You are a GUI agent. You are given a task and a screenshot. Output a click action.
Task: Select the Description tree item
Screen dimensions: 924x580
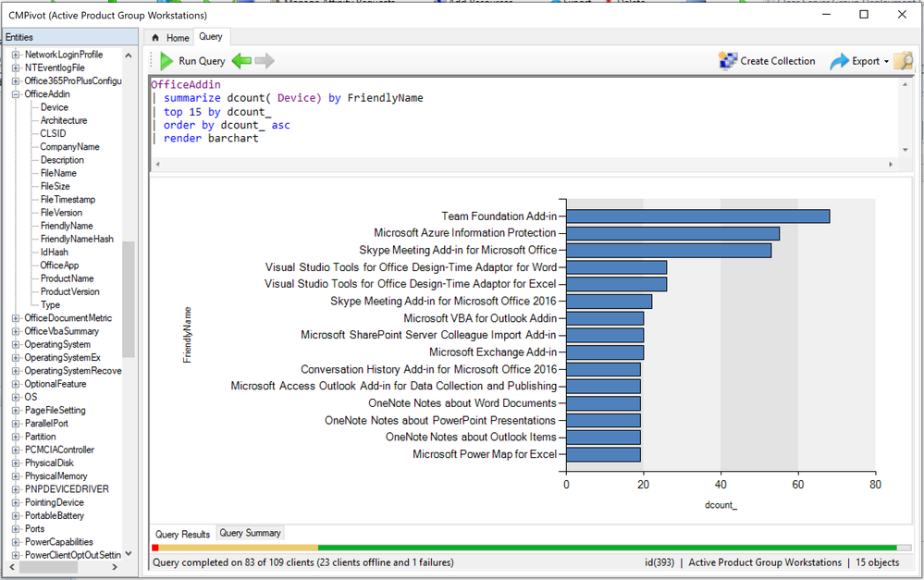[x=62, y=160]
